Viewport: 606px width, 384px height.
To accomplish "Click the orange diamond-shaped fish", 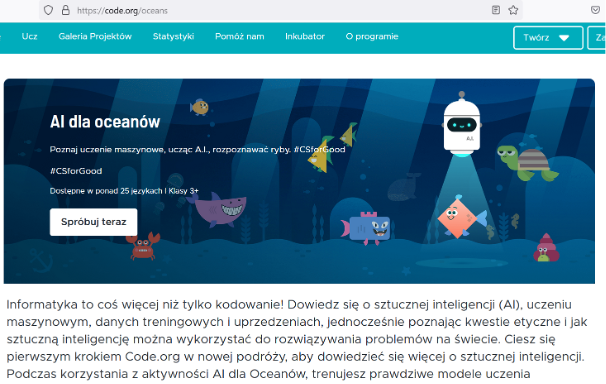I will tap(461, 217).
